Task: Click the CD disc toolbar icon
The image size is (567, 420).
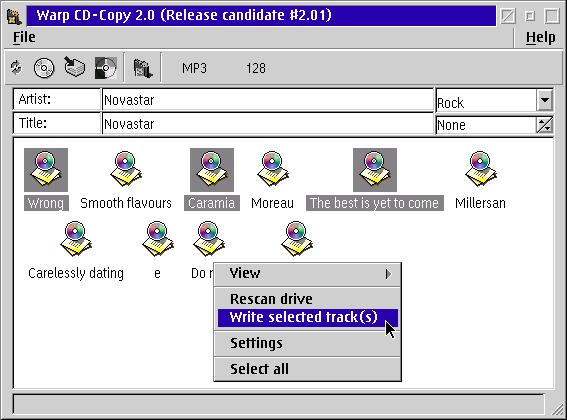Action: (x=44, y=68)
